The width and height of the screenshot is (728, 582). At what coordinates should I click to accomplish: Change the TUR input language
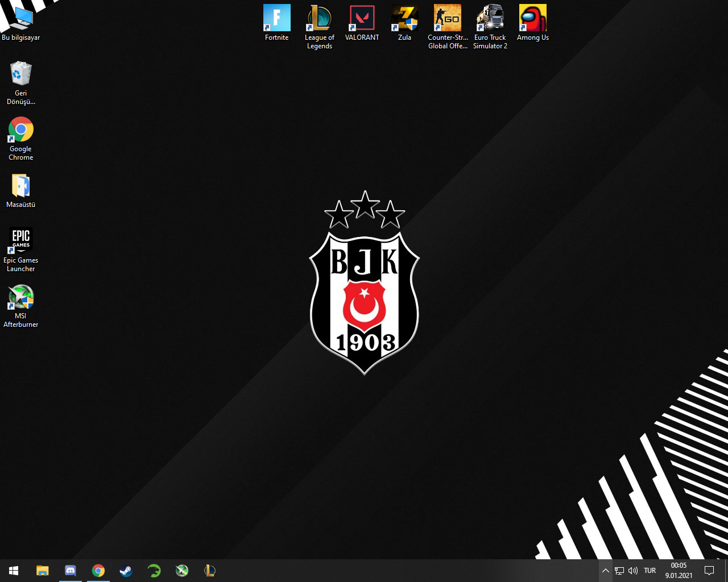[650, 571]
